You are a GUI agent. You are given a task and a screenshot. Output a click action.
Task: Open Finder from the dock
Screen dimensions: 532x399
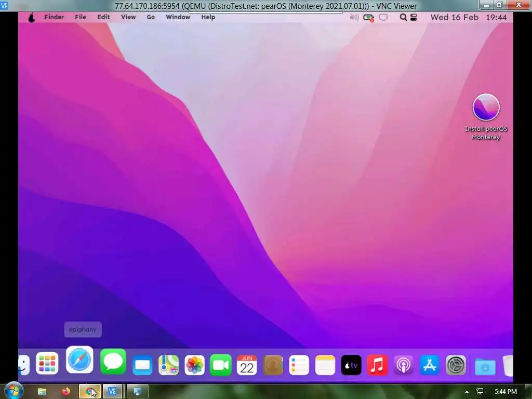tap(23, 365)
